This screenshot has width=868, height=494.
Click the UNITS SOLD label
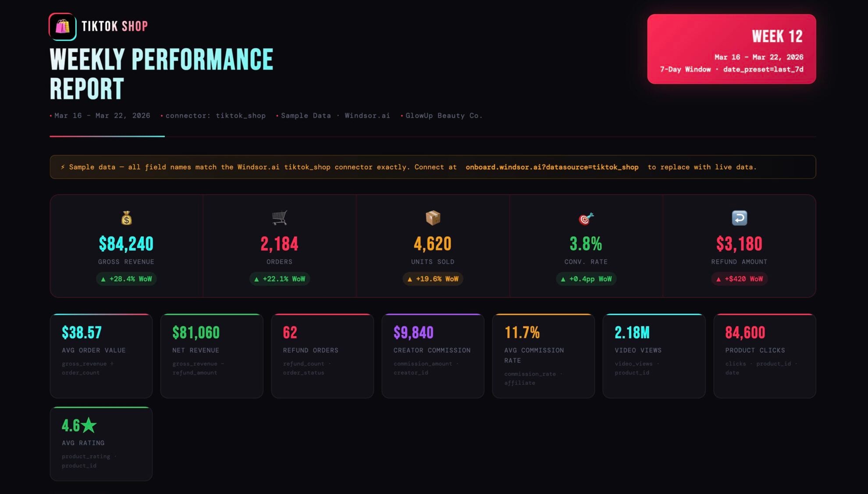[x=433, y=262]
